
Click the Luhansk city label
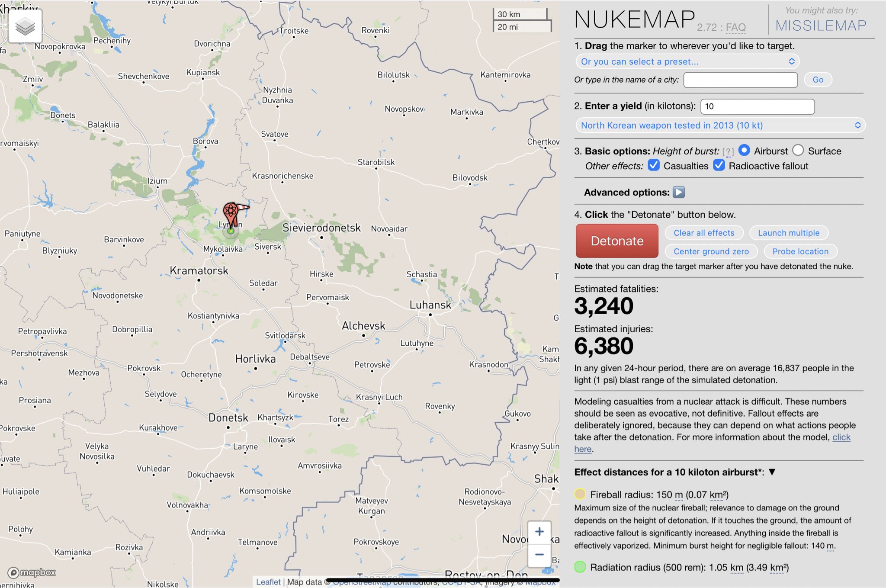coord(430,305)
